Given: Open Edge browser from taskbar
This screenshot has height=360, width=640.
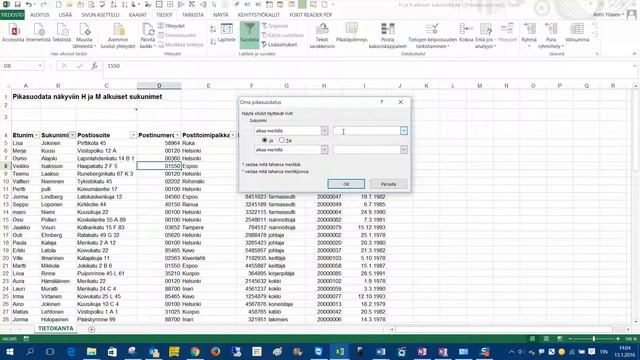Looking at the screenshot, I should (x=71, y=351).
